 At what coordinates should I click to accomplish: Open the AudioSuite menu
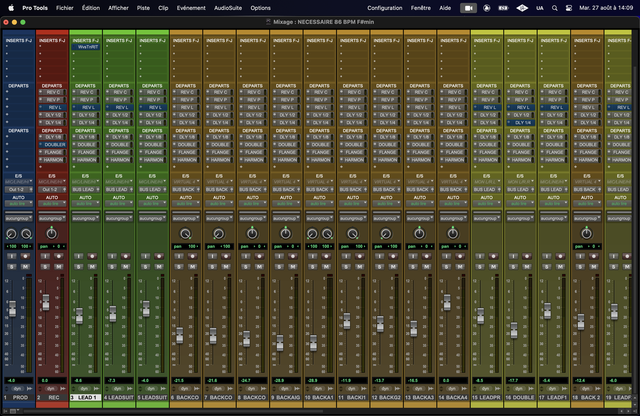227,7
